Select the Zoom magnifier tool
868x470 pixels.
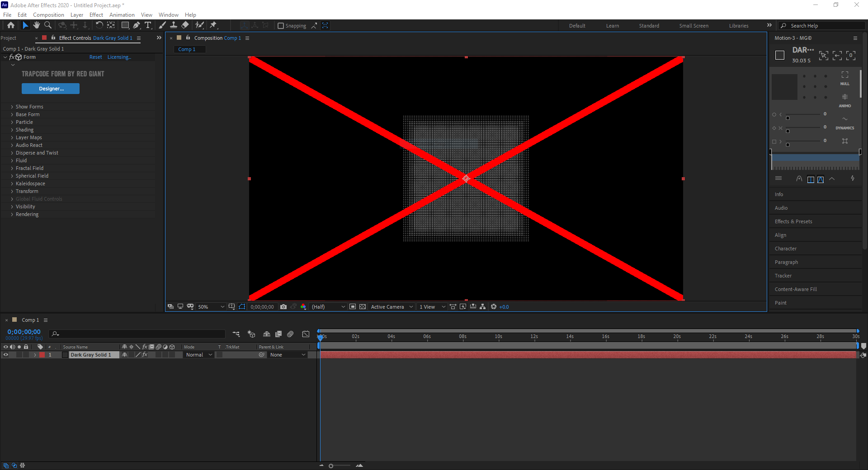pyautogui.click(x=48, y=25)
